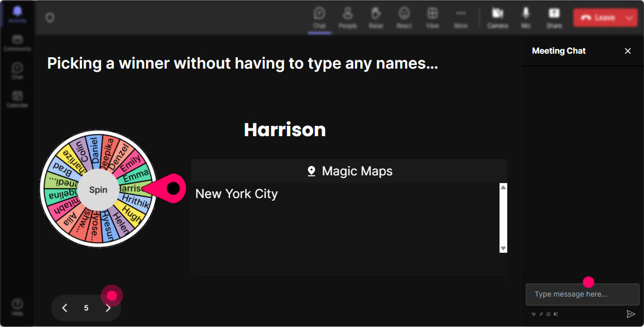Open Community in the left sidebar
Image resolution: width=644 pixels, height=327 pixels.
pos(18,43)
